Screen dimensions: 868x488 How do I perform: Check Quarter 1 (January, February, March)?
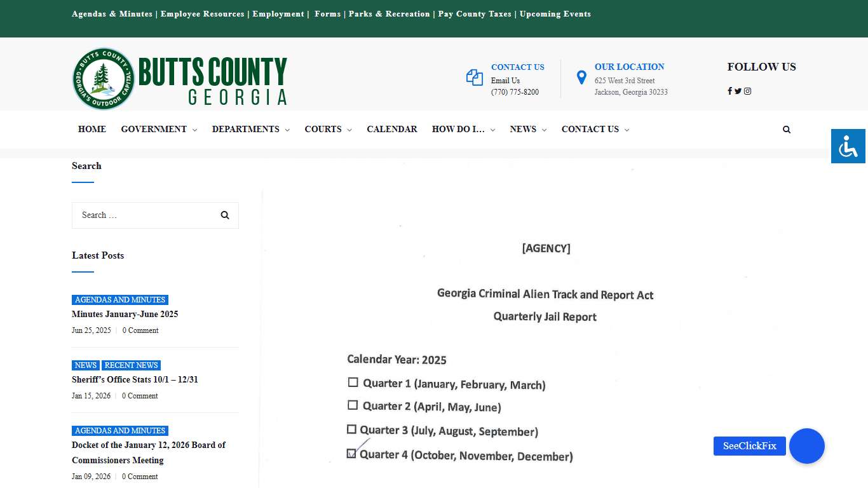click(353, 382)
